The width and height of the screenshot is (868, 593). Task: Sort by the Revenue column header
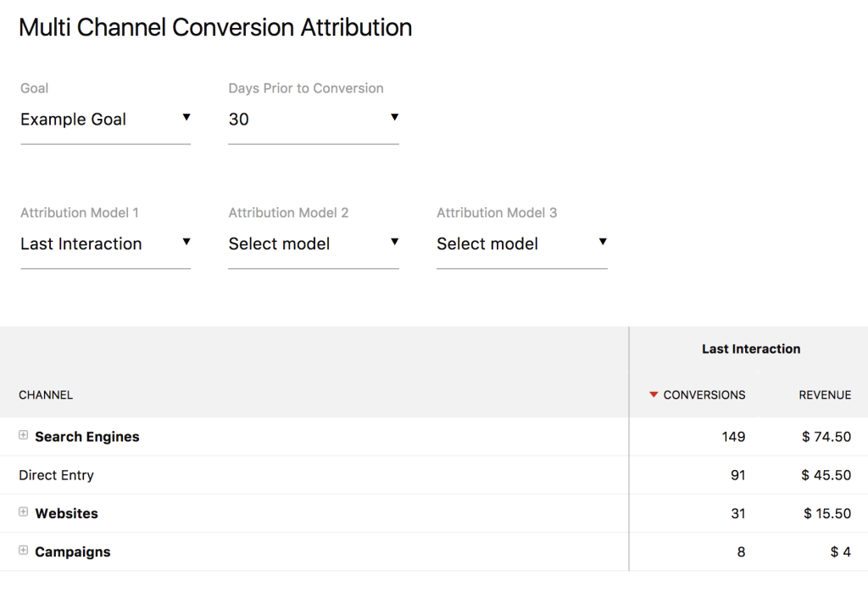click(825, 394)
